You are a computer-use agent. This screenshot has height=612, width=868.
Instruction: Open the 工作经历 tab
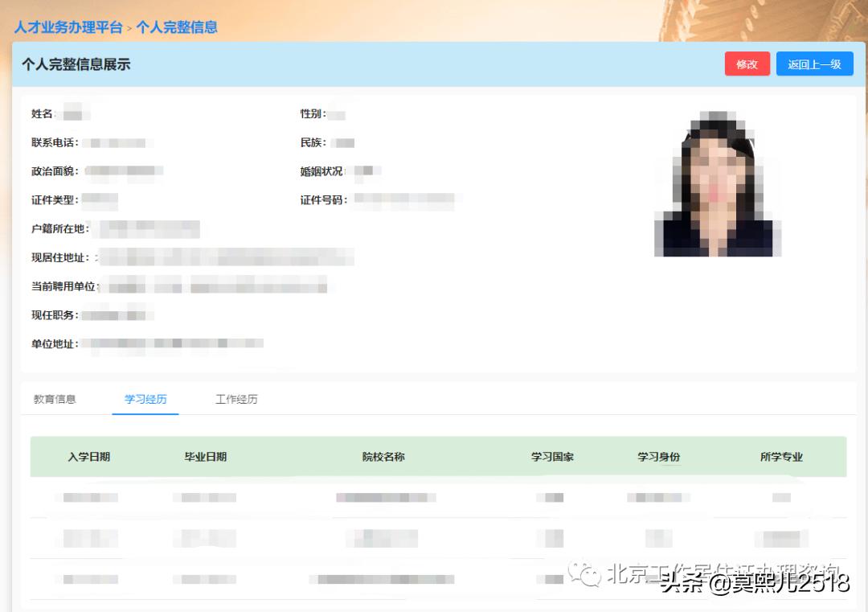pyautogui.click(x=235, y=399)
